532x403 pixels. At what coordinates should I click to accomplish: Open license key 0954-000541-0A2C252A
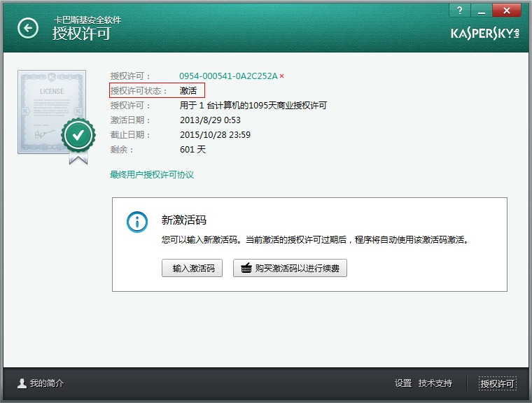228,76
